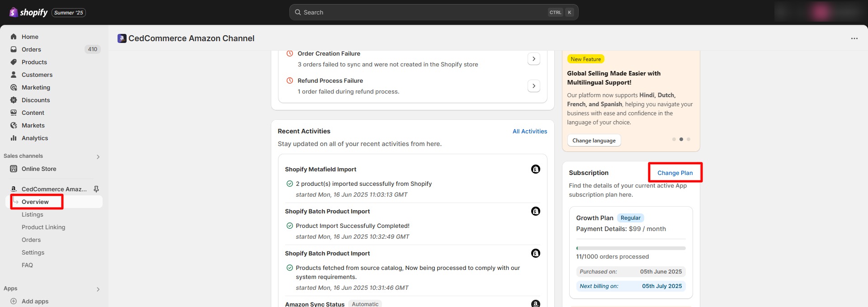Screen dimensions: 868x307
Task: Click the Online Store storefront icon
Action: (x=14, y=169)
